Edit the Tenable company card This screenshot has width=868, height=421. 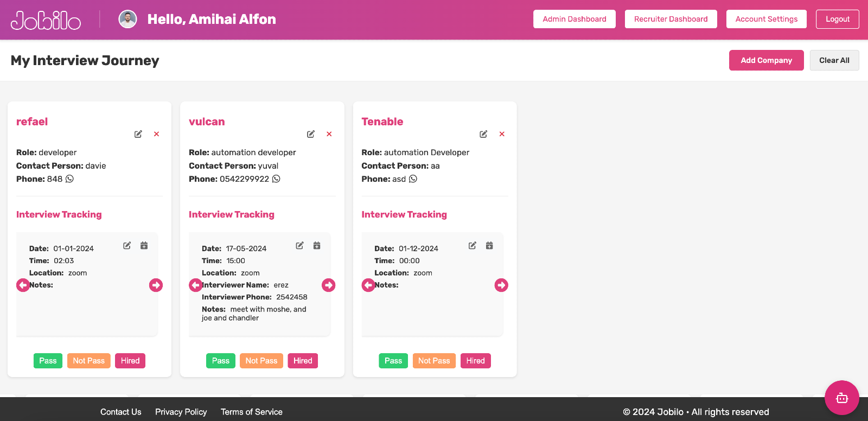483,134
